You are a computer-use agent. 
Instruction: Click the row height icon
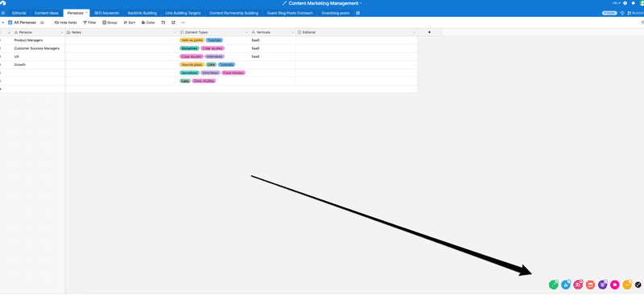coord(163,23)
